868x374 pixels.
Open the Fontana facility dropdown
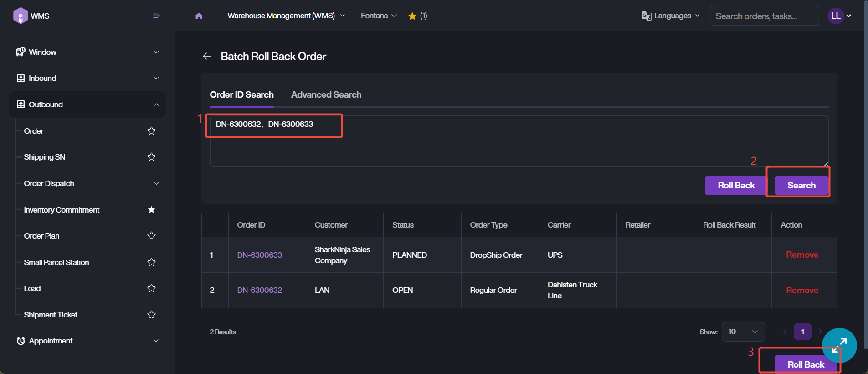click(379, 16)
